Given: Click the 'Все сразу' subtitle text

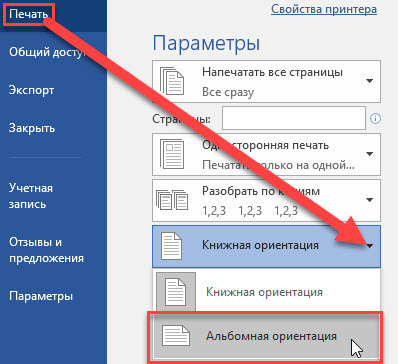Looking at the screenshot, I should pyautogui.click(x=228, y=92).
